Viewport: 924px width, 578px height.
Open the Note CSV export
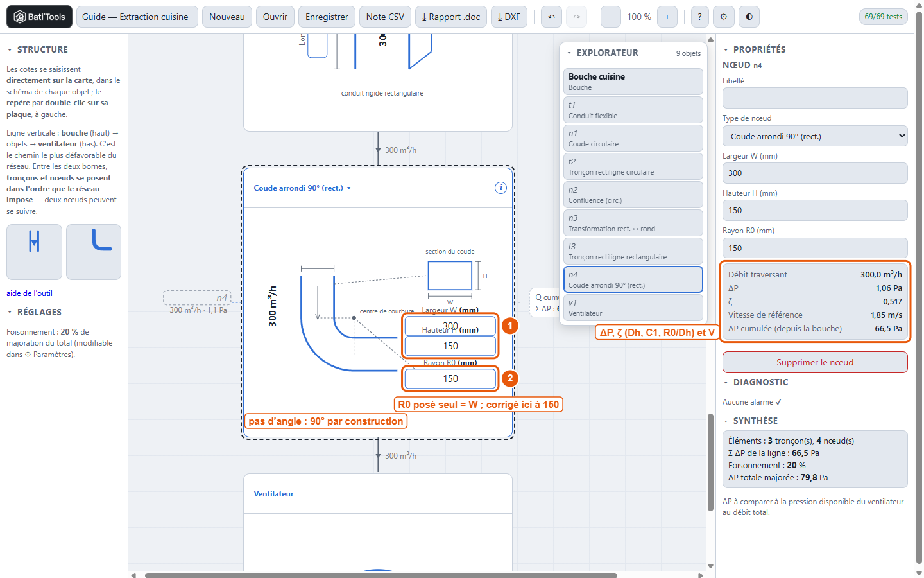[x=385, y=17]
